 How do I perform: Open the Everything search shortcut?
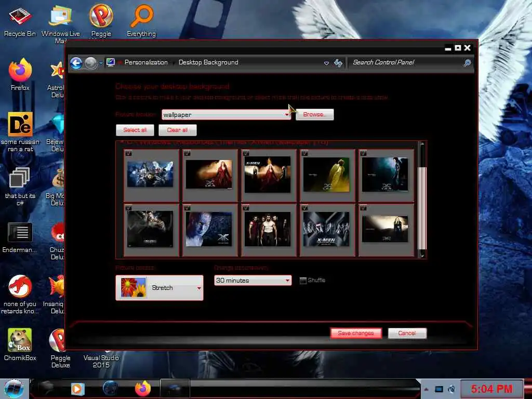tap(141, 20)
